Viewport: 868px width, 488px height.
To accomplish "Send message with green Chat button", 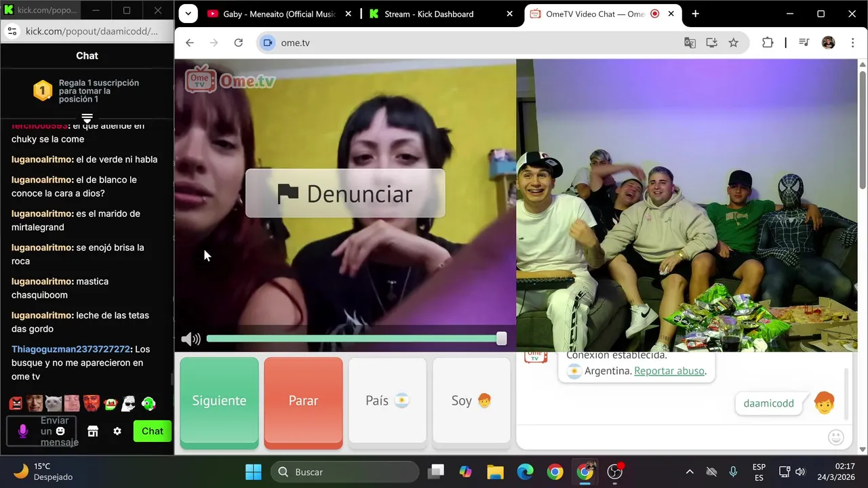I will click(153, 431).
